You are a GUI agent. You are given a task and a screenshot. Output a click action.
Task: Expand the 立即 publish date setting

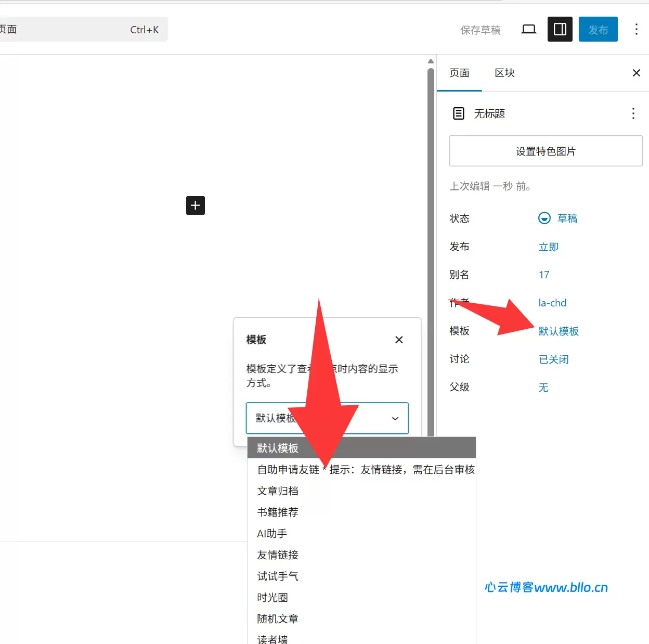pyautogui.click(x=548, y=247)
